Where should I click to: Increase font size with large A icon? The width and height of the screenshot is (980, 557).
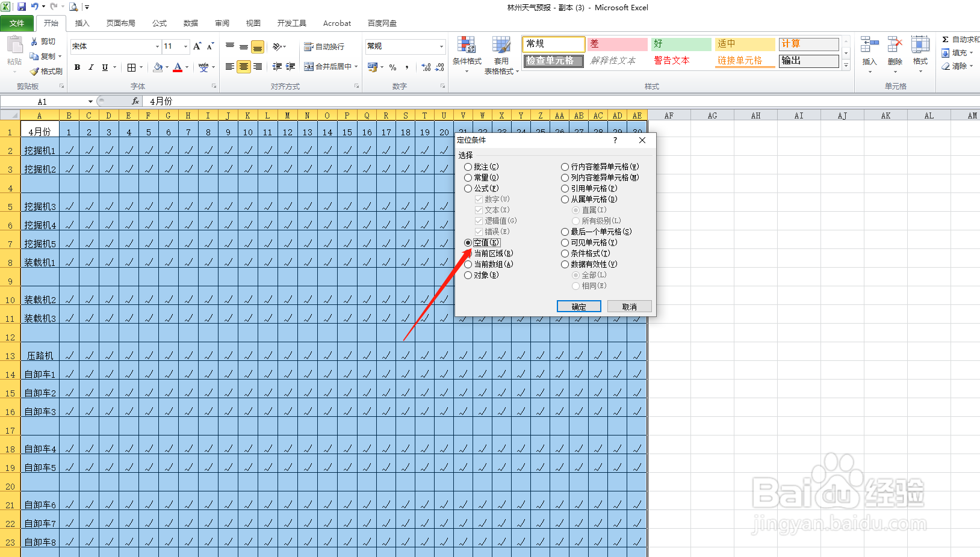pyautogui.click(x=197, y=46)
